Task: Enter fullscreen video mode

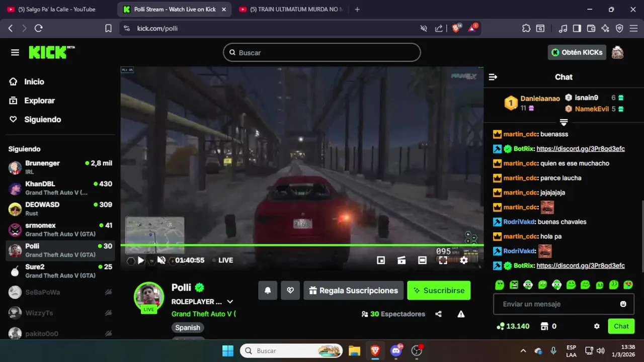Action: pyautogui.click(x=443, y=260)
